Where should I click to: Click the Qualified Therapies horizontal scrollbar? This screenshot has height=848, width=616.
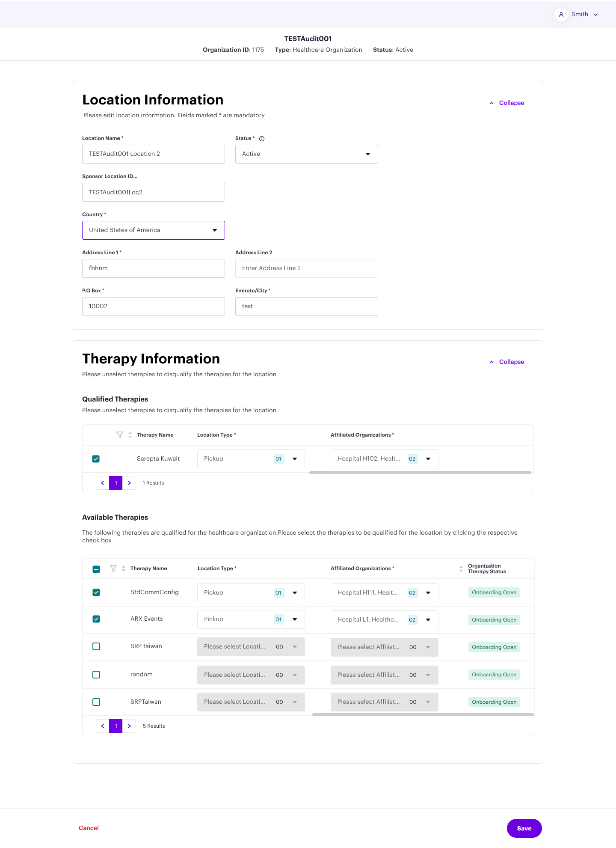420,473
